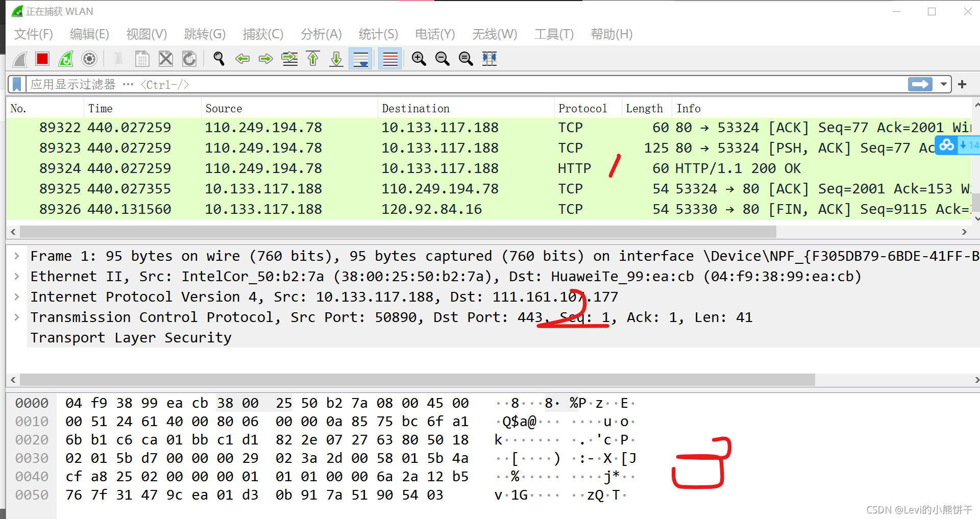This screenshot has width=980, height=519.
Task: Sort packets by Protocol column header
Action: 588,108
